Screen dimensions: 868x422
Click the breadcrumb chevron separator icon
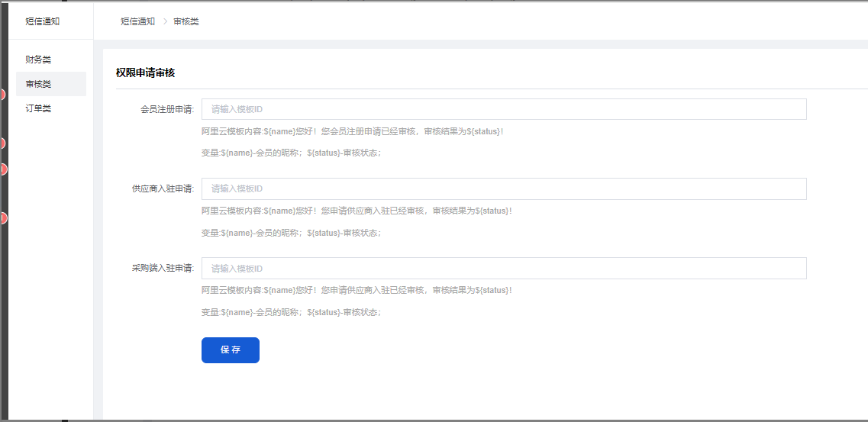[x=165, y=21]
